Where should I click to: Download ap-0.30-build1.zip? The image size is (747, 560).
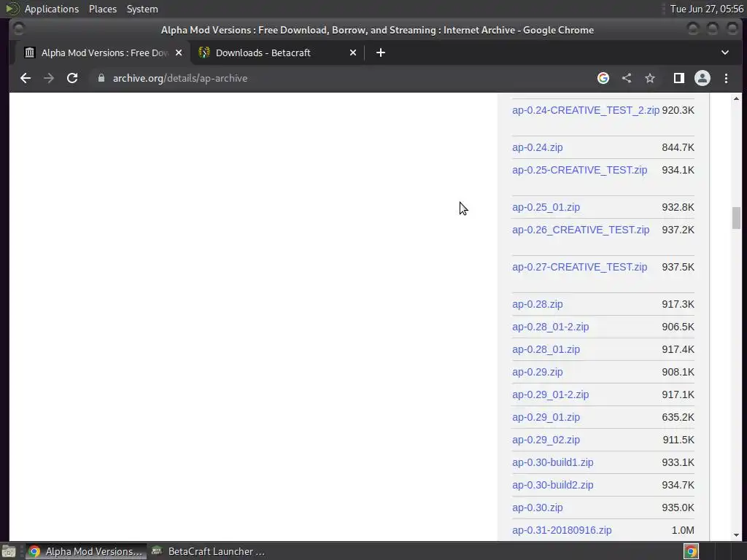553,462
